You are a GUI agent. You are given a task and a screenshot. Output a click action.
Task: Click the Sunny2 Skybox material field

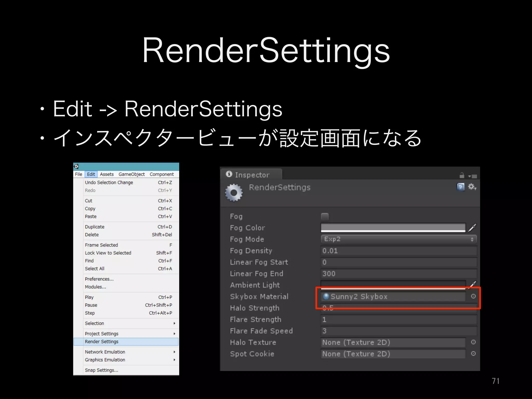coord(393,296)
